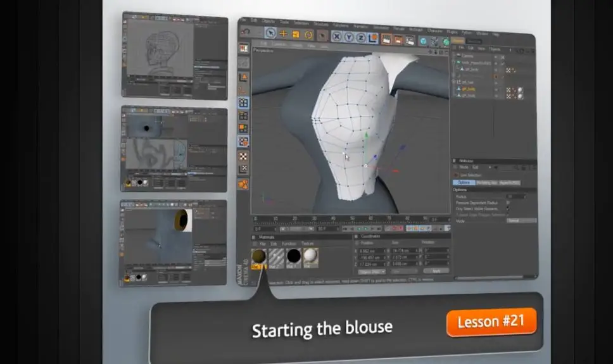The height and width of the screenshot is (364, 613).
Task: Click the model mode orange triangle sidebar icon
Action: (243, 77)
